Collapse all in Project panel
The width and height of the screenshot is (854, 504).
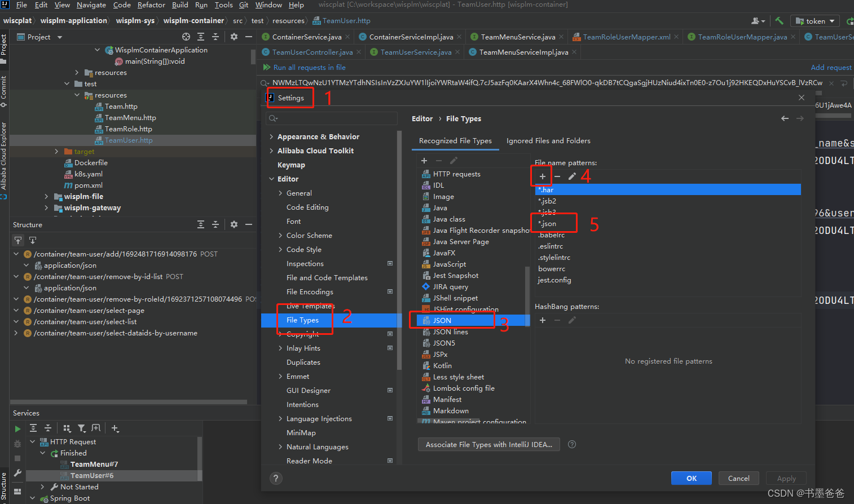click(215, 37)
